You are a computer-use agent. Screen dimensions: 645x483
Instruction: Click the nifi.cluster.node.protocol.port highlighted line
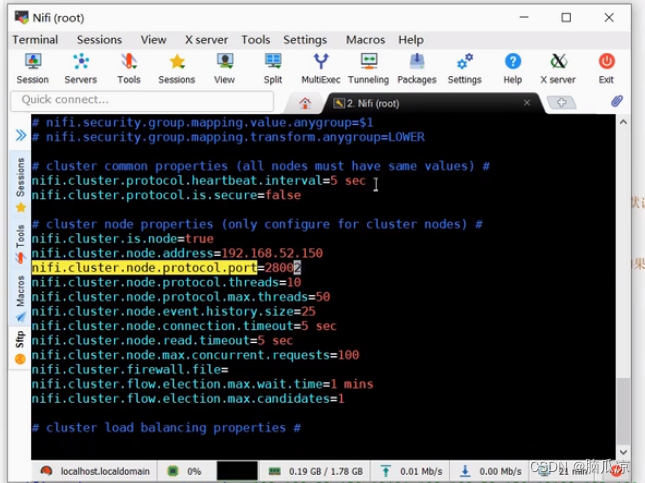167,268
